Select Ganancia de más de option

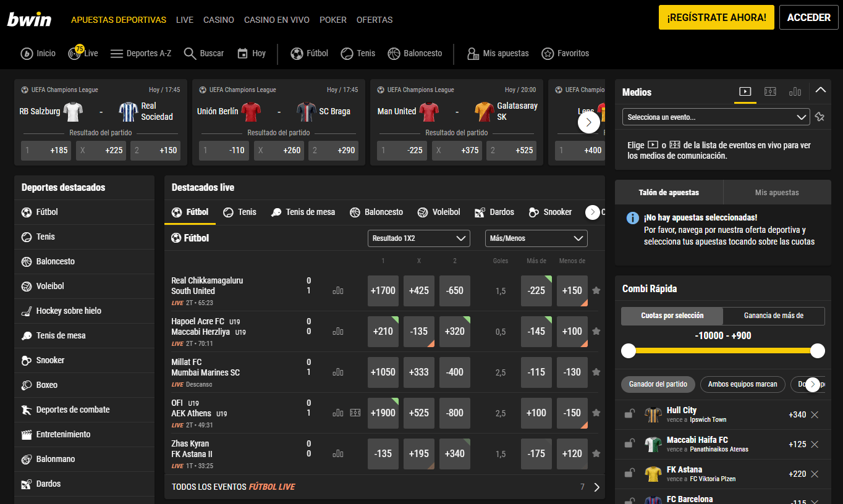773,316
